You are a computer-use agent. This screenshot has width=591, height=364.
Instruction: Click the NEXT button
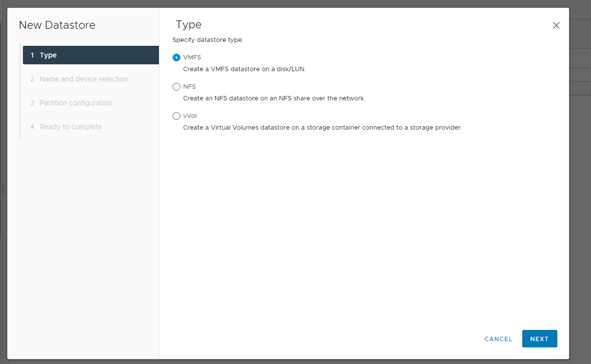(539, 339)
